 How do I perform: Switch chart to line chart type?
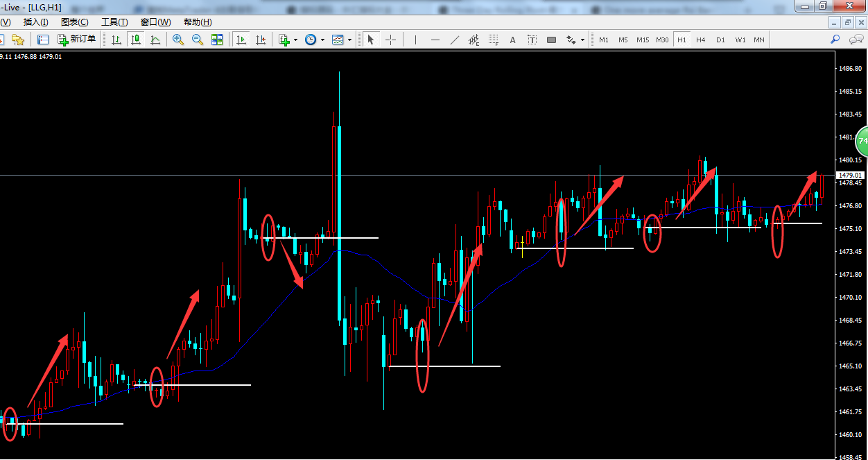pyautogui.click(x=155, y=40)
